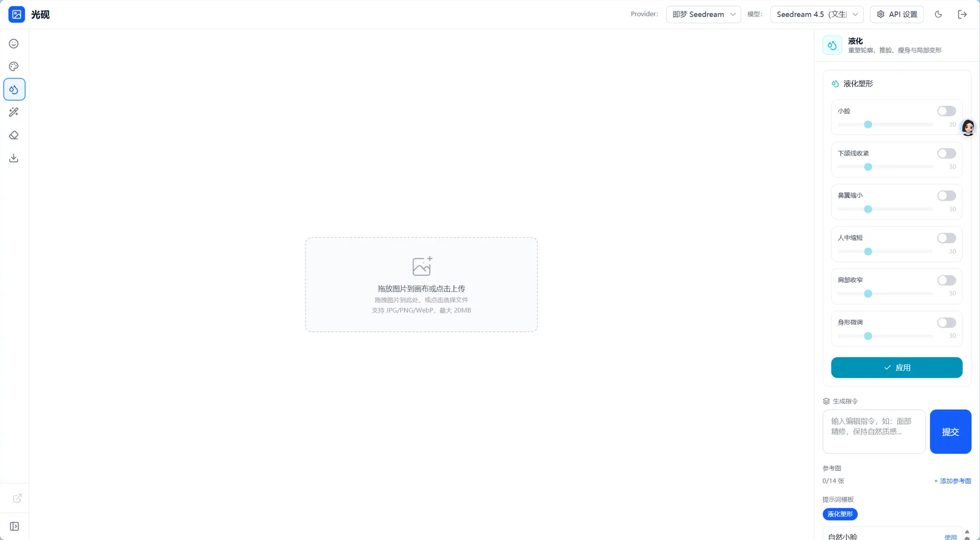The height and width of the screenshot is (540, 980).
Task: Open the magic wand tool in sidebar
Action: click(14, 112)
